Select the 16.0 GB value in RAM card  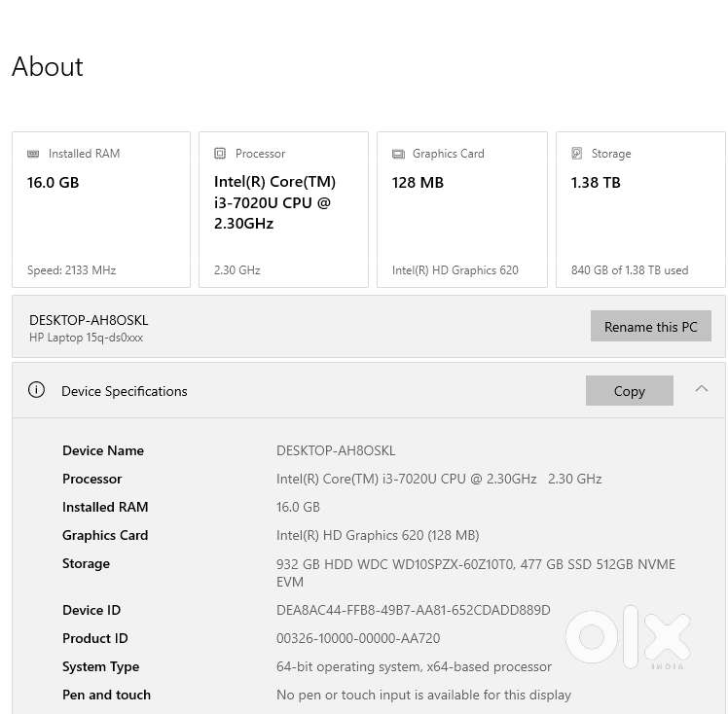pos(54,182)
